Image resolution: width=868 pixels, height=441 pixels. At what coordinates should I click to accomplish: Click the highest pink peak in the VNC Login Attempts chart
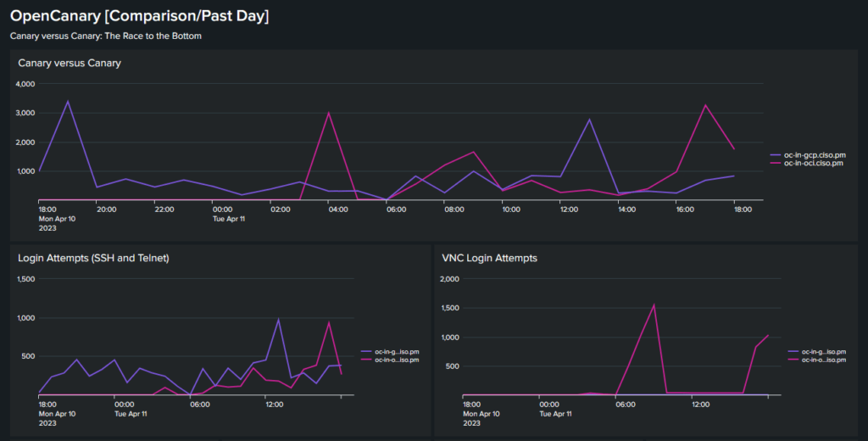click(x=654, y=305)
